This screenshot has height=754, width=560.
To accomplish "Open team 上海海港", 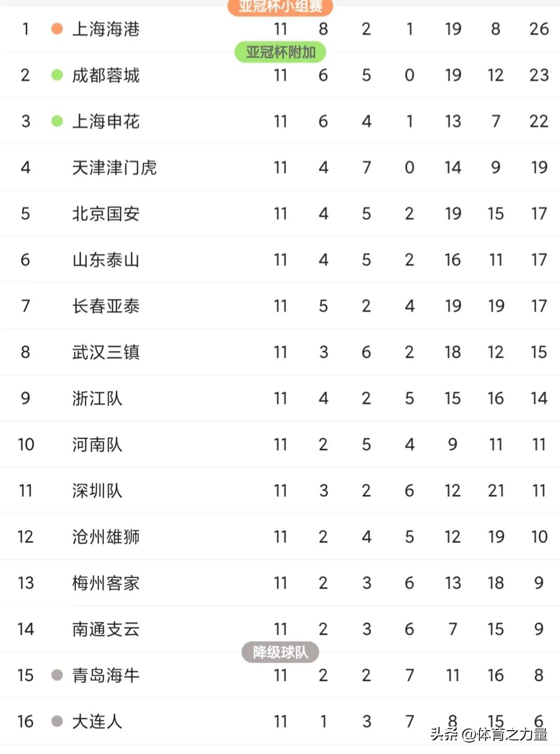I will 106,29.
